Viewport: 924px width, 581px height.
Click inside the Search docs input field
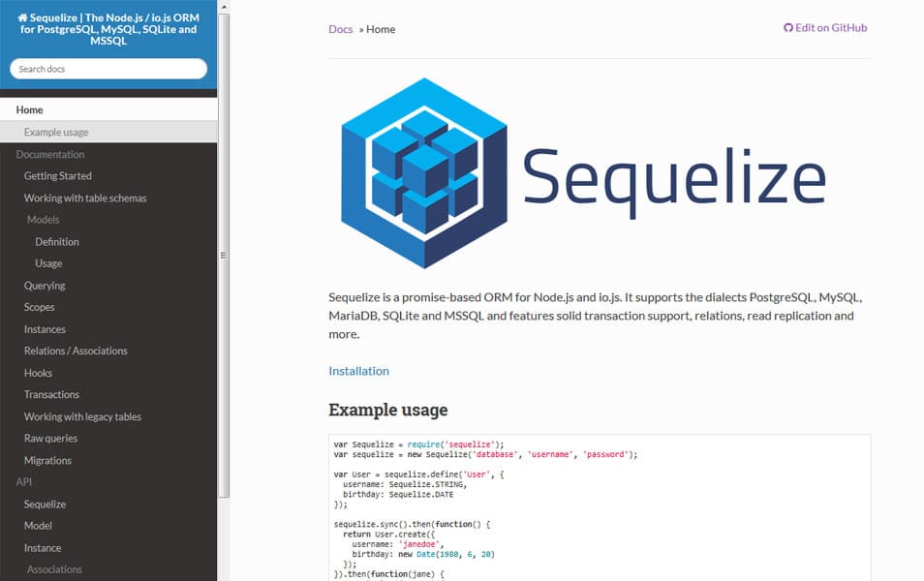107,68
